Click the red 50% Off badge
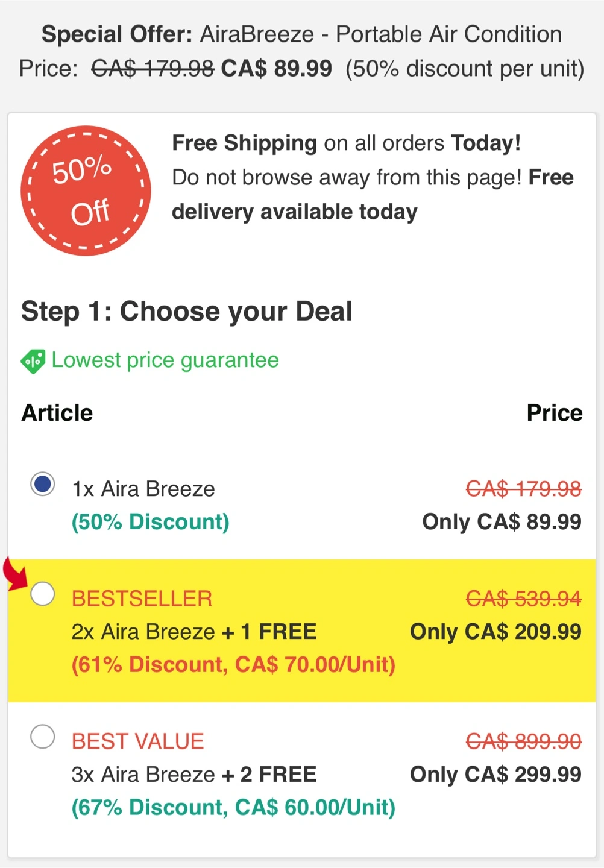This screenshot has height=868, width=604. pos(86,191)
